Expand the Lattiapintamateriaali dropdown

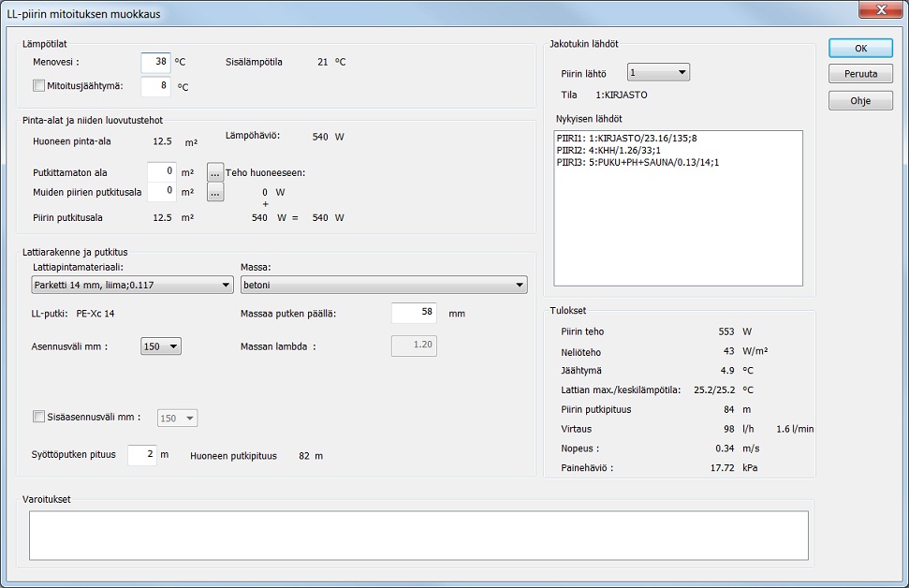pyautogui.click(x=132, y=285)
